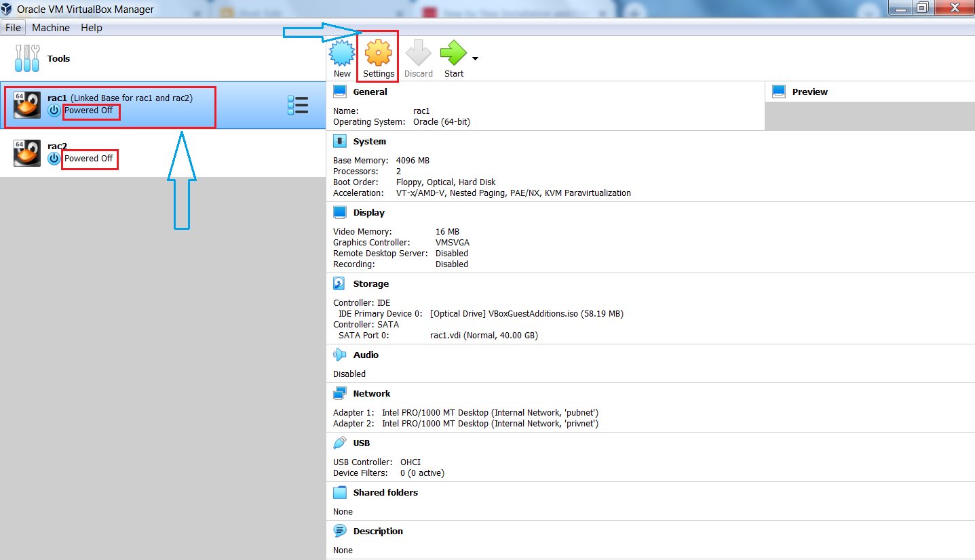Click the rac1 penguin OS icon
The width and height of the screenshot is (975, 560).
pos(27,104)
